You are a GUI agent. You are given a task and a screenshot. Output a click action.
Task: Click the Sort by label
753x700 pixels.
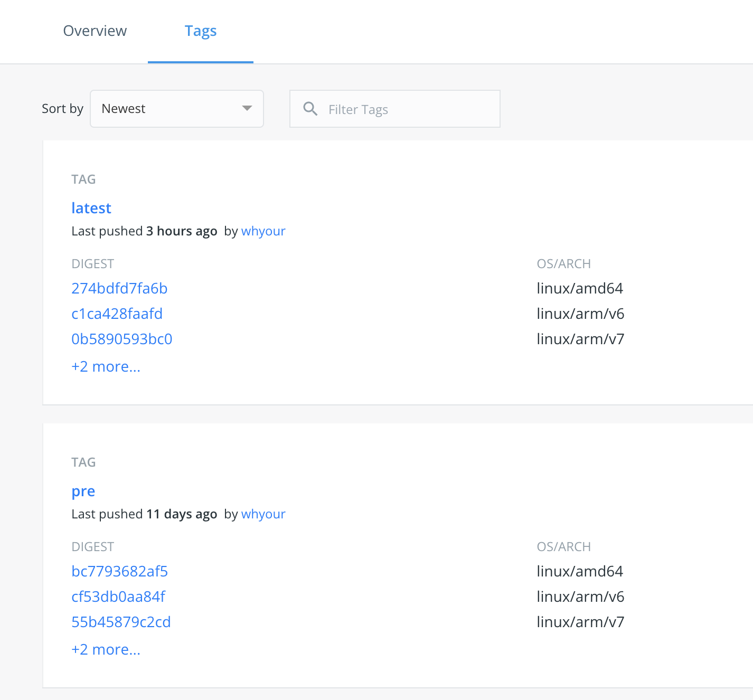coord(62,109)
